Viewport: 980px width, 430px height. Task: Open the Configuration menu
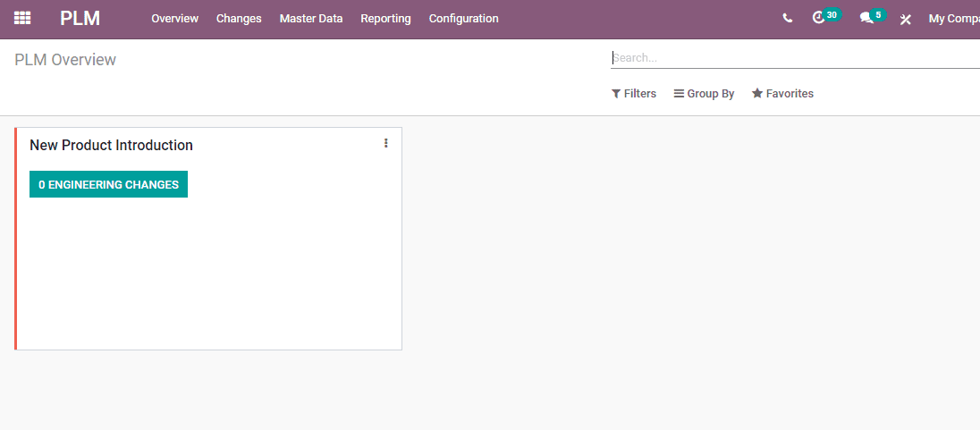(464, 19)
